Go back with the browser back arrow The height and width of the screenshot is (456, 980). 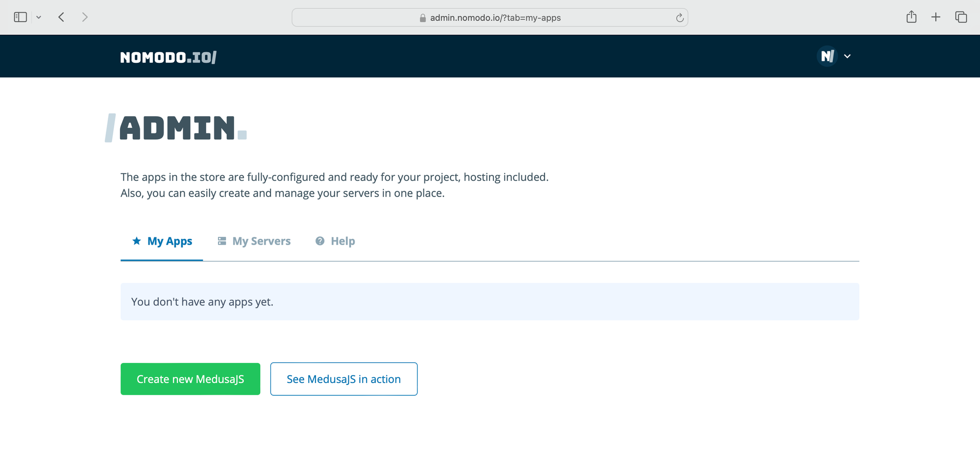pos(61,17)
